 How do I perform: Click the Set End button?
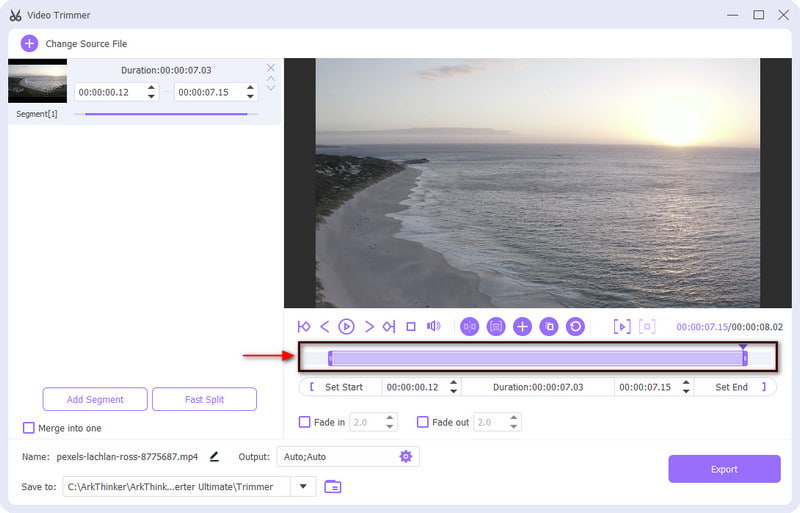click(735, 387)
